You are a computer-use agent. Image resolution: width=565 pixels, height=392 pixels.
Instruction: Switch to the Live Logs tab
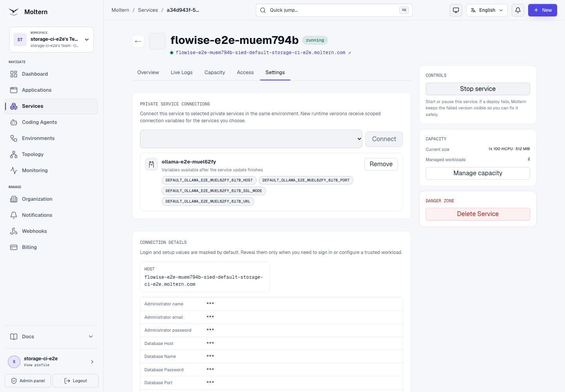pyautogui.click(x=182, y=73)
